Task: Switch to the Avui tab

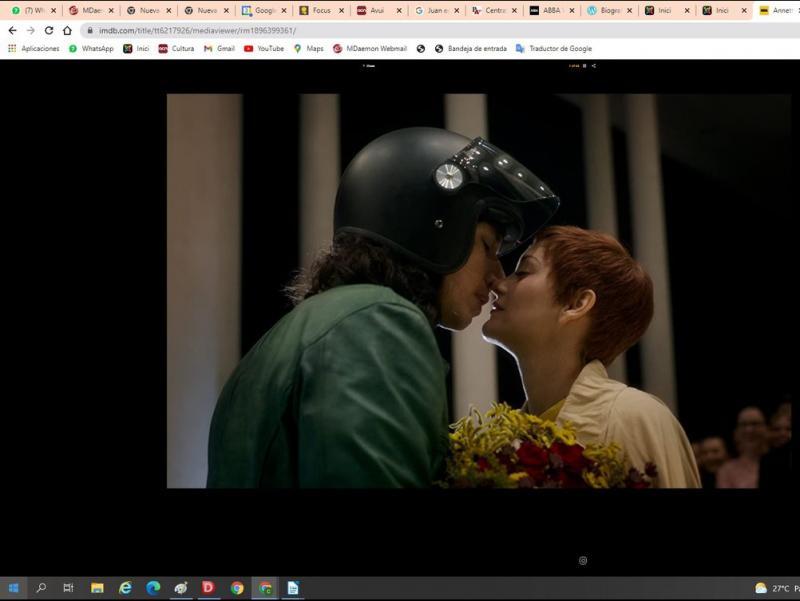Action: click(x=380, y=10)
